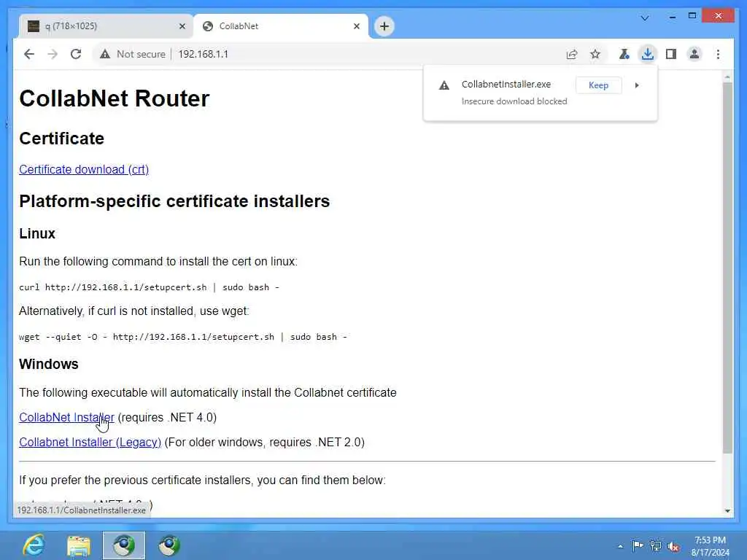The height and width of the screenshot is (560, 747).
Task: Open the Certificate download (crt) link
Action: click(x=84, y=169)
